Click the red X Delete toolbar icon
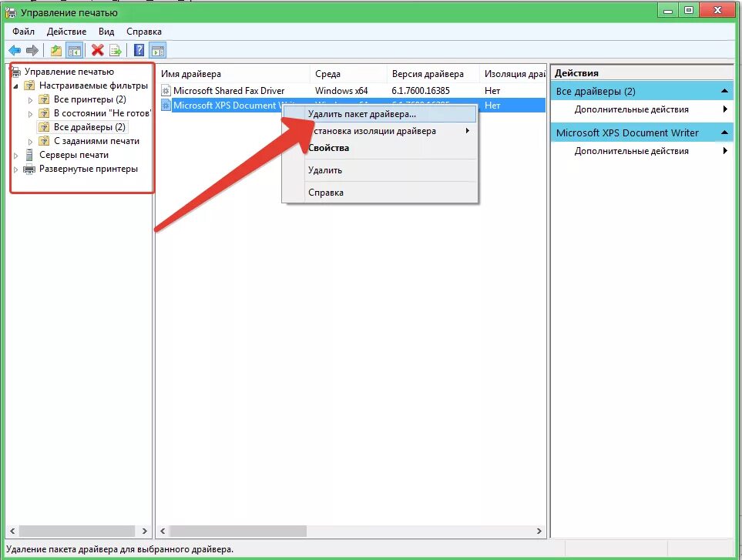 click(98, 50)
